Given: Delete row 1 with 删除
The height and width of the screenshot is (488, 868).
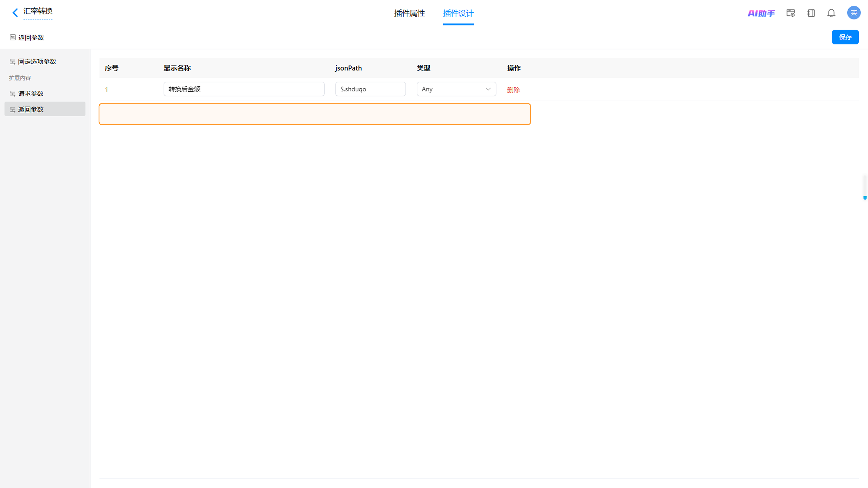Looking at the screenshot, I should pos(513,90).
